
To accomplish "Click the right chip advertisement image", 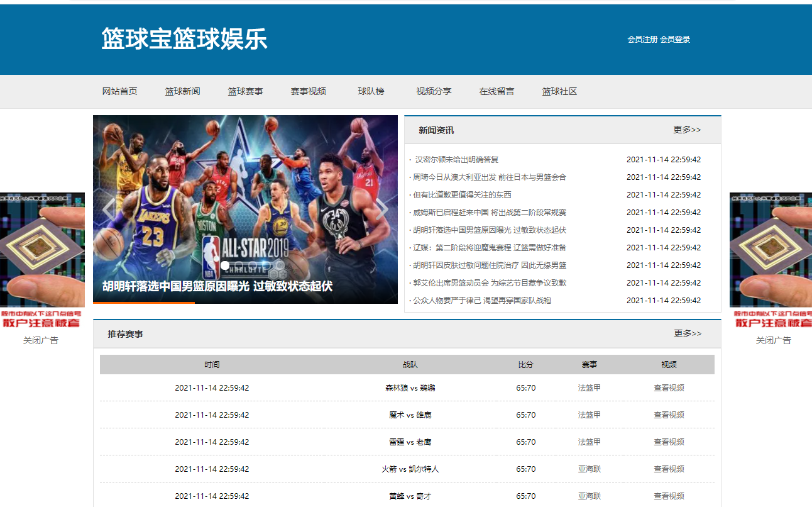I will (771, 260).
